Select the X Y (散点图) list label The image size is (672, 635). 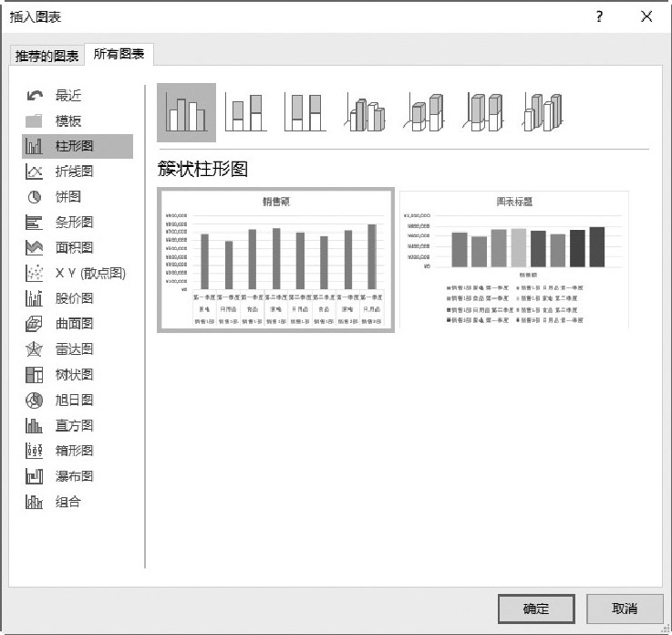tap(90, 273)
